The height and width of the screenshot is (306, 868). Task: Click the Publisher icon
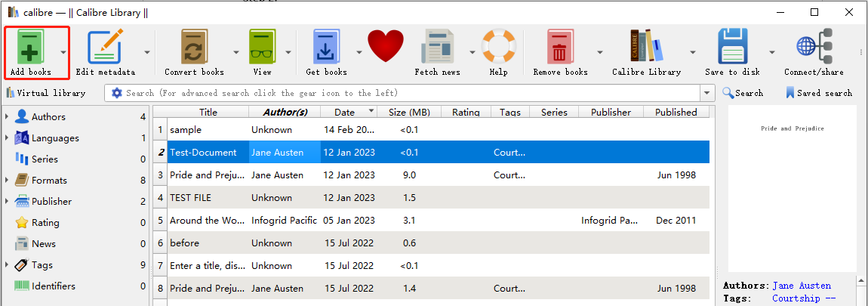pos(22,201)
